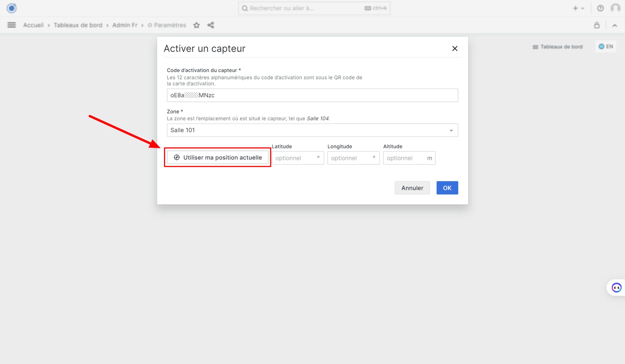Click the application logo in top-left corner
This screenshot has height=364, width=625.
pyautogui.click(x=11, y=8)
